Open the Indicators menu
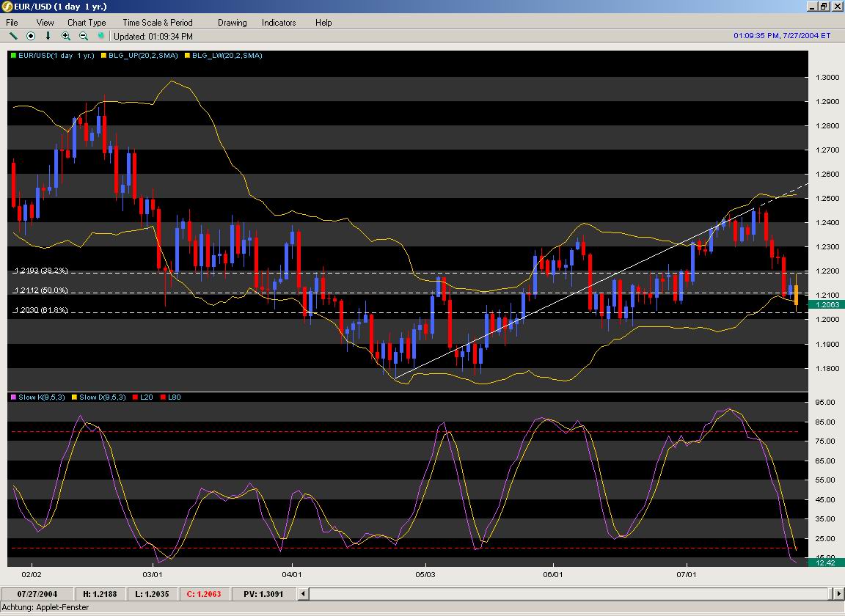845x616 pixels. [279, 23]
